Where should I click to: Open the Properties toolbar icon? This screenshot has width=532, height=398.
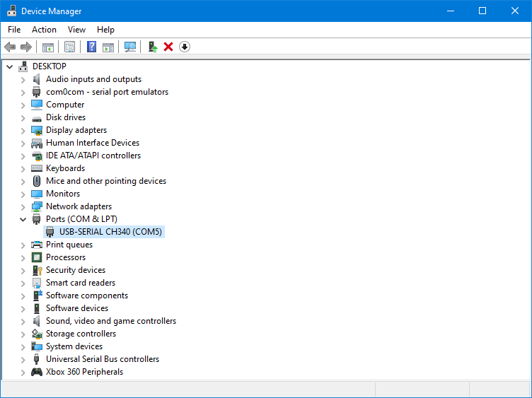[x=69, y=47]
